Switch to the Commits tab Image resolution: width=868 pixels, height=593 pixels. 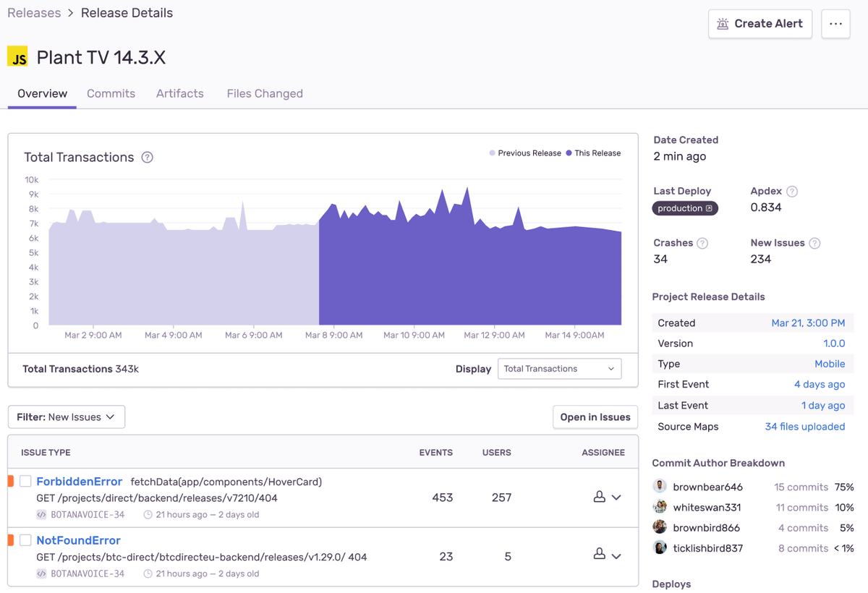coord(111,93)
